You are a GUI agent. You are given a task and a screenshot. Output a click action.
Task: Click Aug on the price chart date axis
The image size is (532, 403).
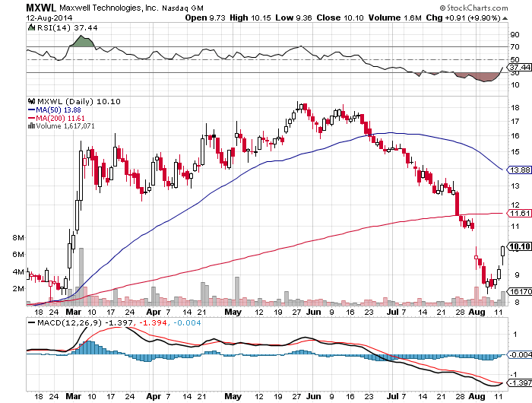click(477, 312)
